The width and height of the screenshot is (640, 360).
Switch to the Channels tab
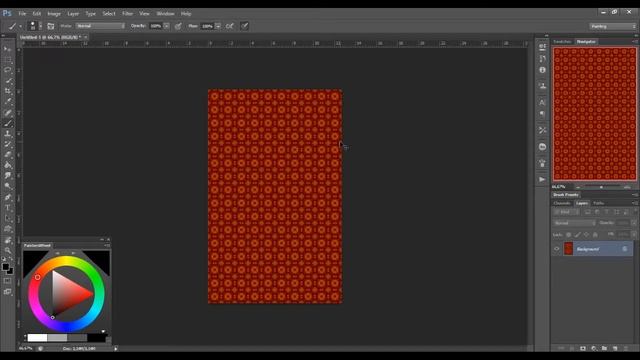pos(562,203)
